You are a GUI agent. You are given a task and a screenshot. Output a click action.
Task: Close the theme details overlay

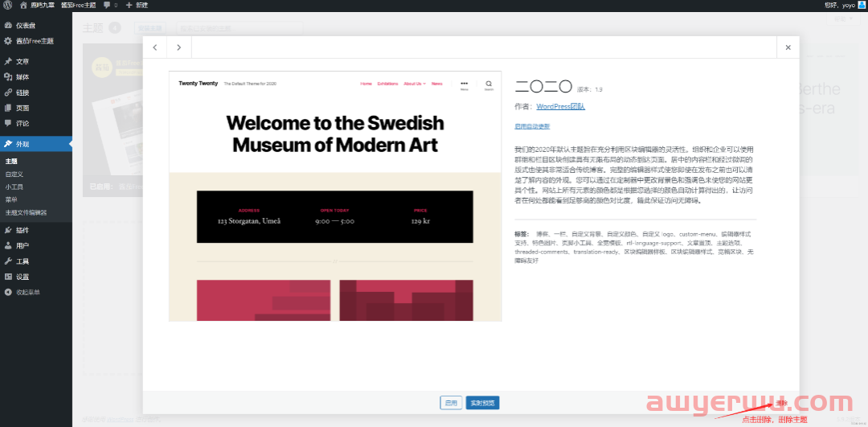(x=788, y=47)
